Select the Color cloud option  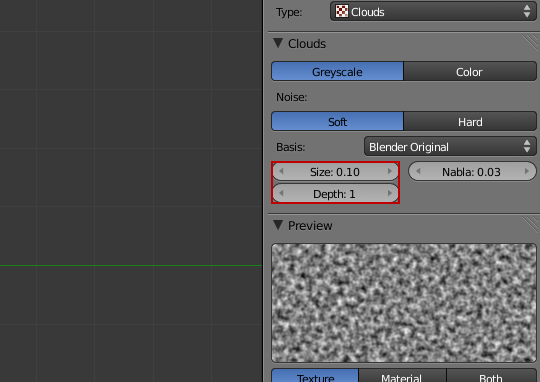pos(470,72)
